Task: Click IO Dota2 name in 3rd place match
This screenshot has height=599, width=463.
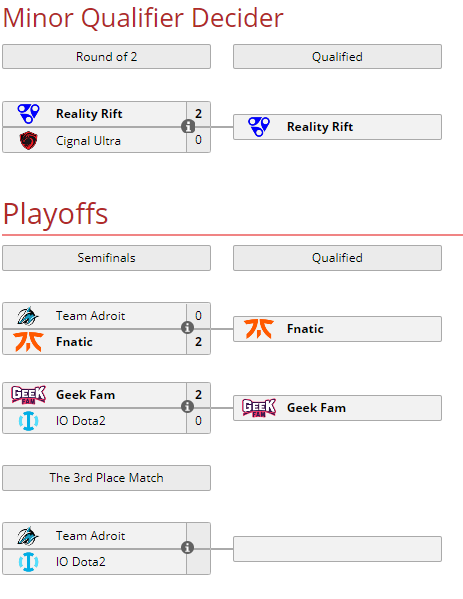Action: (81, 562)
